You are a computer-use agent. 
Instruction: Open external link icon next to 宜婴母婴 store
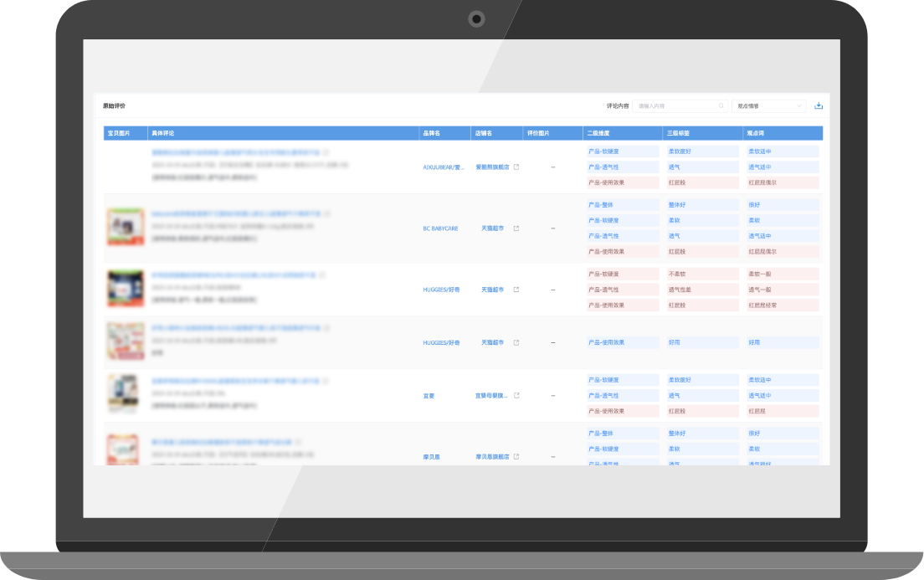coord(516,395)
